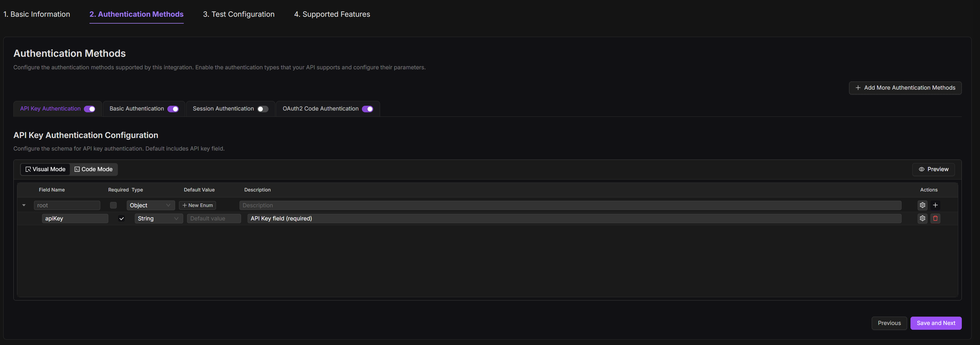
Task: Disable the API Key Authentication toggle
Action: (x=90, y=109)
